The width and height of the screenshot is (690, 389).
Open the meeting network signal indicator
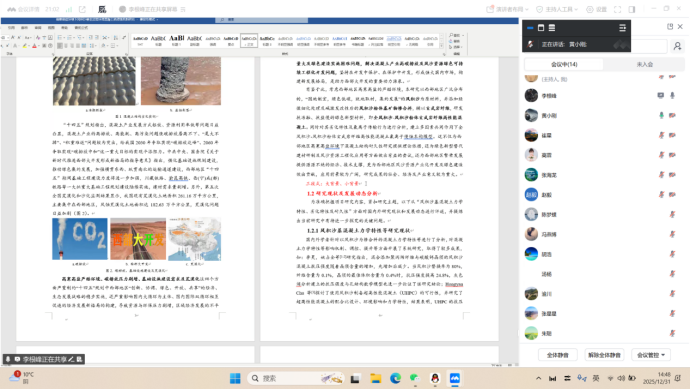[x=69, y=9]
